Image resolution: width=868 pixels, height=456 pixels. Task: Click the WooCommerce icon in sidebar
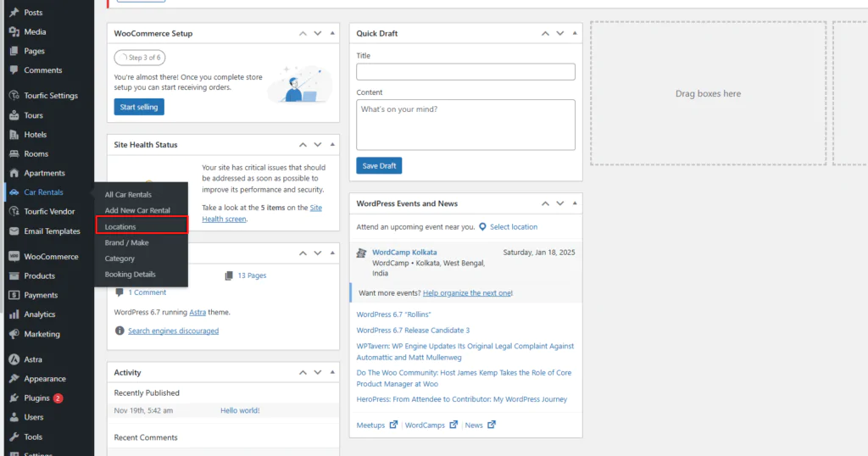14,256
